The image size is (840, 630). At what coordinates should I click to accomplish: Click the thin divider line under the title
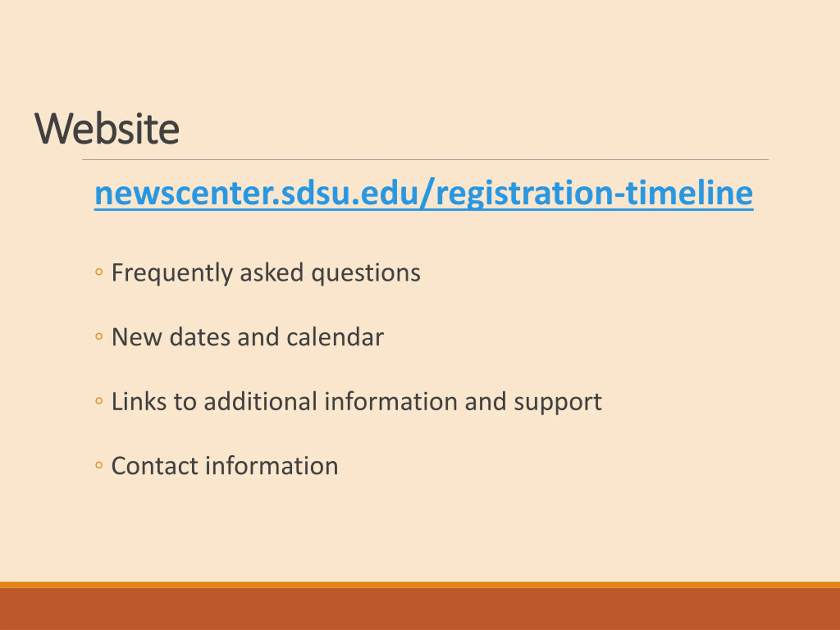(425, 159)
